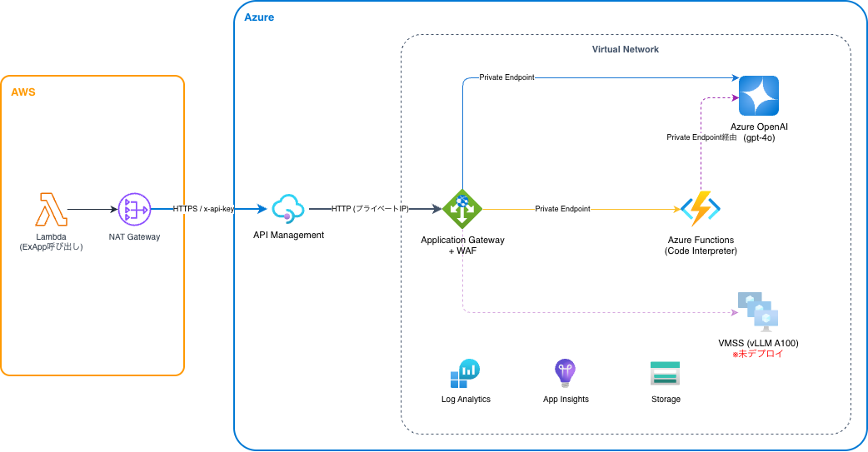Click the VMSS virtual machines icon
Viewport: 868px width, 452px height.
pos(758,312)
